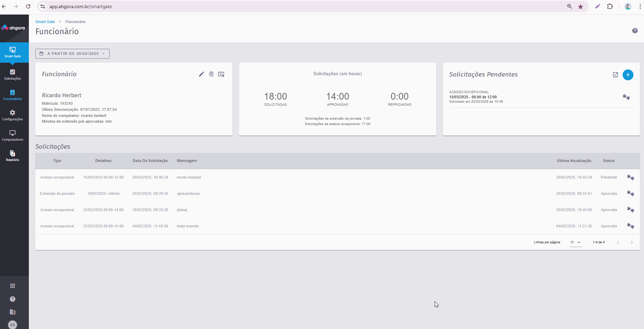Expand the 'A partir de 20/02/2025' date filter
Image resolution: width=644 pixels, height=329 pixels.
72,54
